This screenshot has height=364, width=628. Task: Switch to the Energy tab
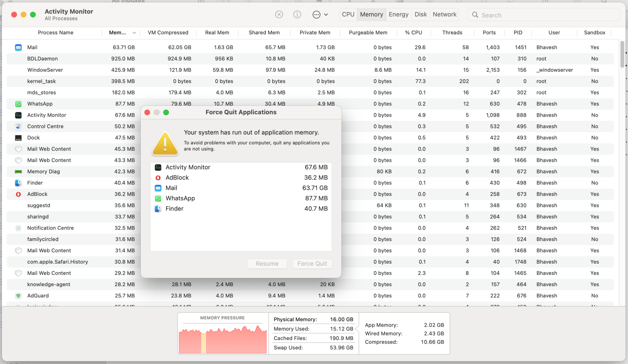pyautogui.click(x=398, y=14)
